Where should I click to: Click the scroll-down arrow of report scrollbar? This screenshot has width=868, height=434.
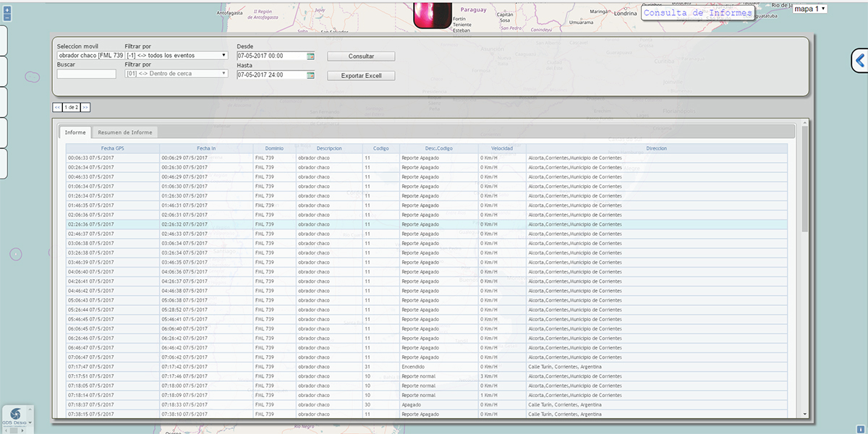(805, 414)
